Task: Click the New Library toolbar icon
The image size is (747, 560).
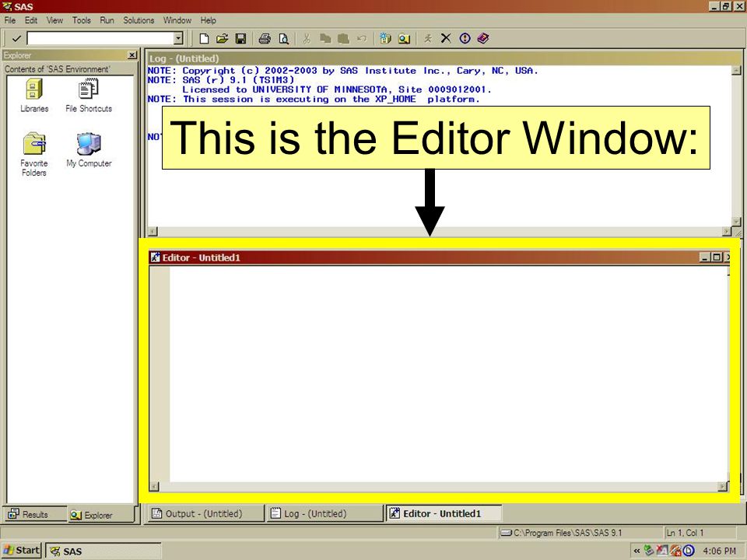Action: coord(385,39)
